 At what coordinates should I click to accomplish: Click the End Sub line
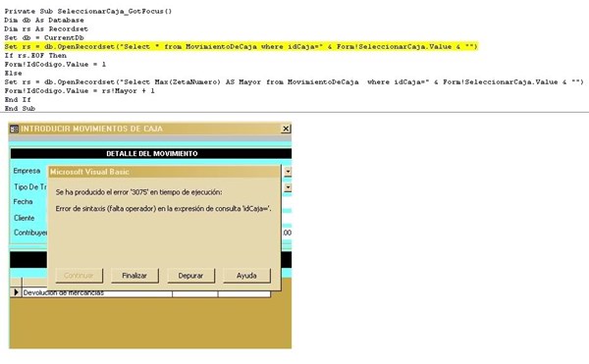(x=20, y=109)
